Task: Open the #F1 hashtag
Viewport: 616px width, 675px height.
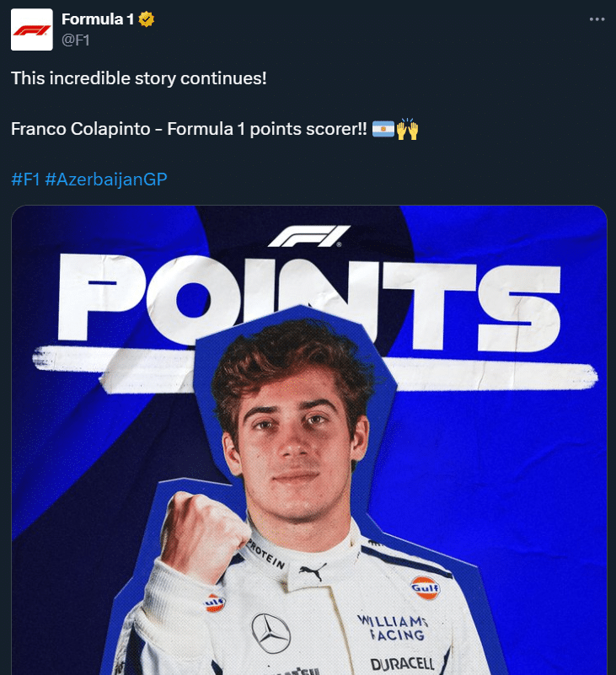Action: click(25, 179)
